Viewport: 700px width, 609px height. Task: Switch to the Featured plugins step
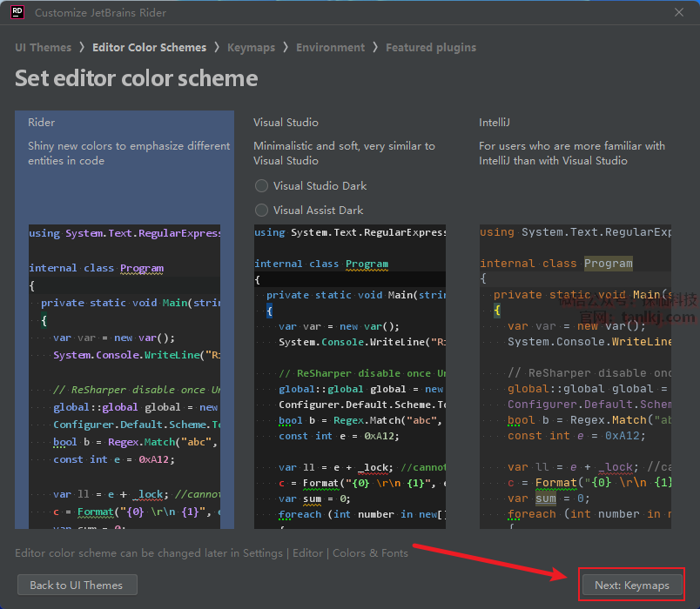[431, 48]
